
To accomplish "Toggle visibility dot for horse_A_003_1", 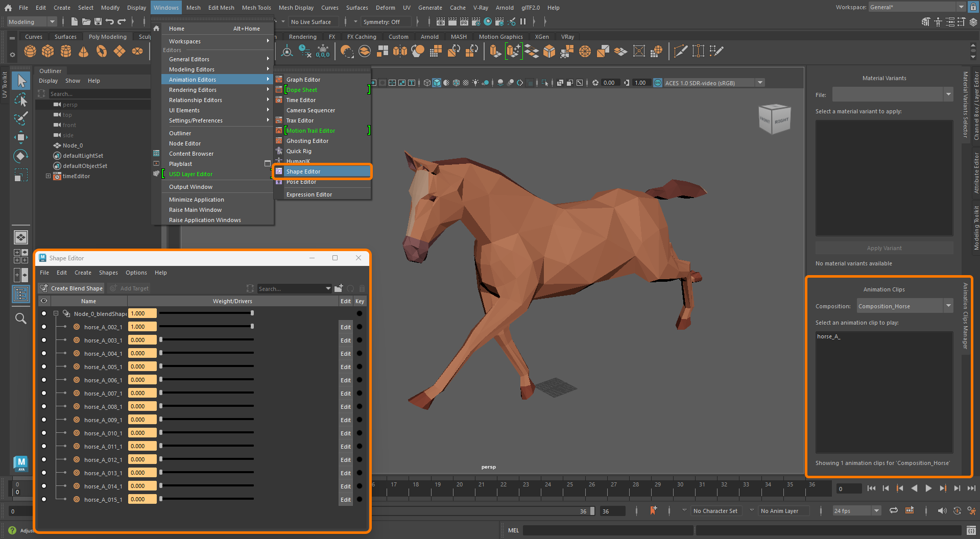I will pyautogui.click(x=43, y=340).
